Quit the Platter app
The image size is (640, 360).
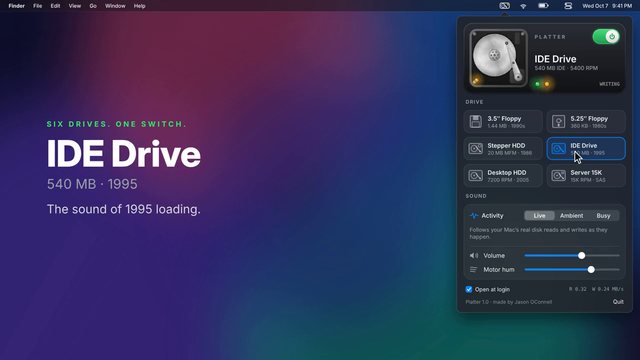click(618, 302)
